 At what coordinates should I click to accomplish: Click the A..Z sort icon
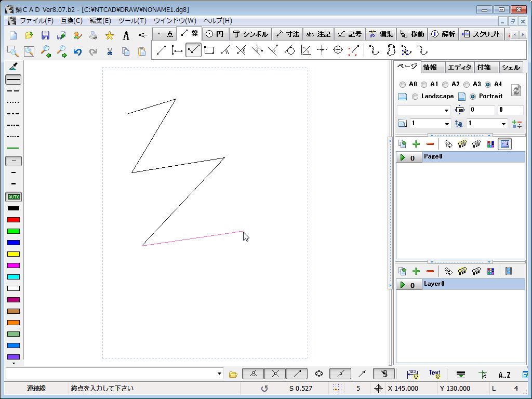[x=504, y=375]
